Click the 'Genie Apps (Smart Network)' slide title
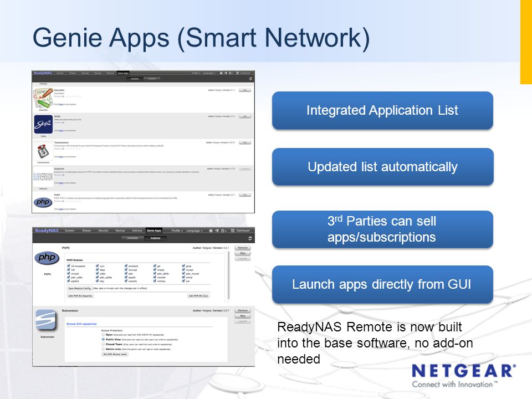Image resolution: width=532 pixels, height=399 pixels. point(201,38)
